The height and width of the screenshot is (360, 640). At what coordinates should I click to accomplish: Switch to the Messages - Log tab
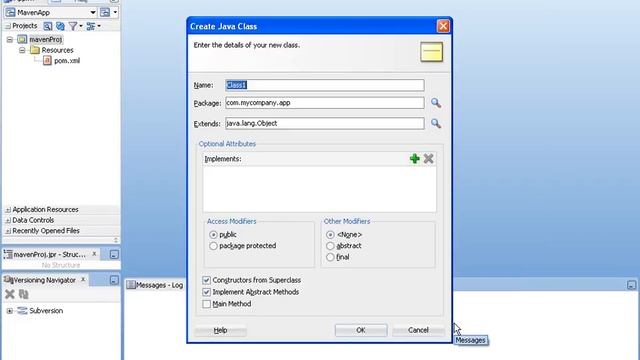click(x=155, y=285)
